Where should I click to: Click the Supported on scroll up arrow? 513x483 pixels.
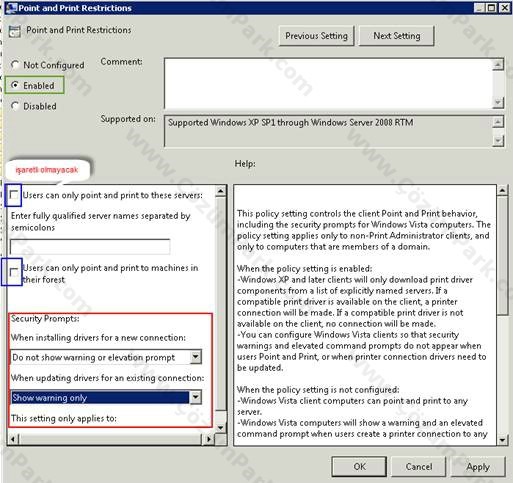498,122
